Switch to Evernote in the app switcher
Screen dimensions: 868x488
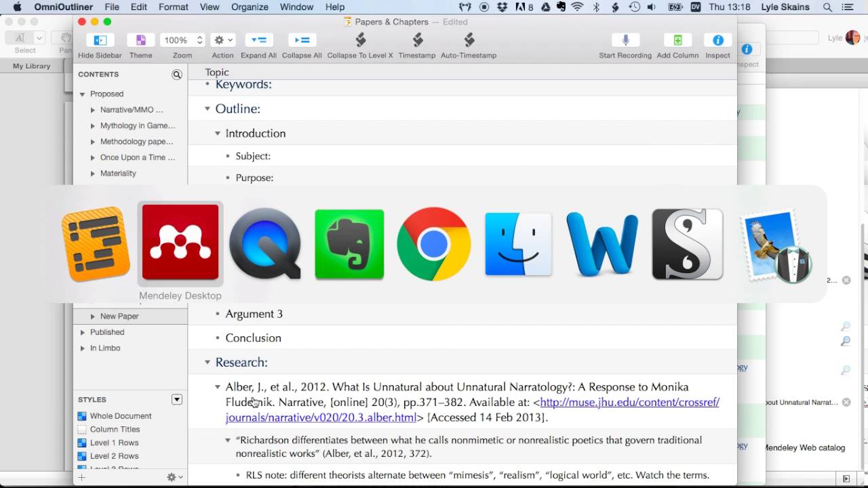(x=349, y=244)
